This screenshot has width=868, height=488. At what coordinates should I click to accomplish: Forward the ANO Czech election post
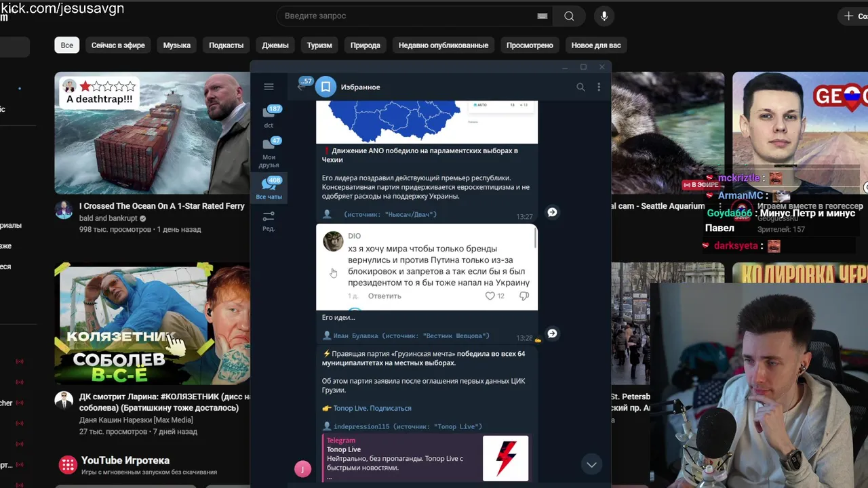pyautogui.click(x=552, y=212)
